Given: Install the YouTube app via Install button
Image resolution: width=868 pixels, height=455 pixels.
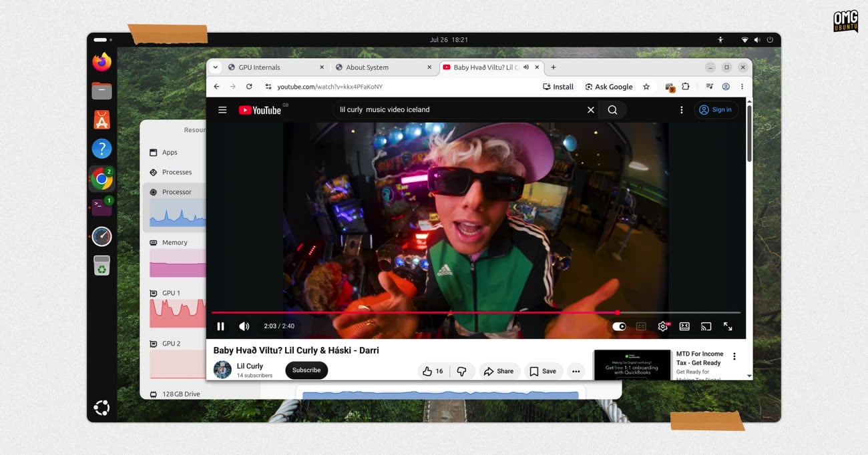Looking at the screenshot, I should click(x=558, y=87).
